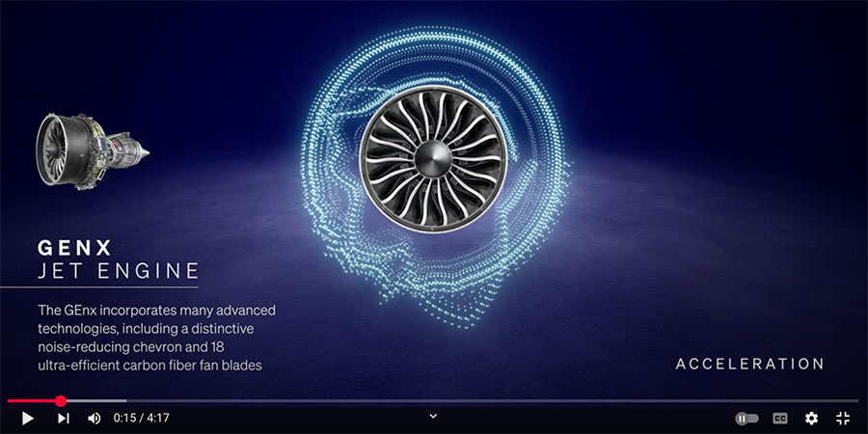Click the GE jet engine fan in the video
This screenshot has height=434, width=868.
433,159
